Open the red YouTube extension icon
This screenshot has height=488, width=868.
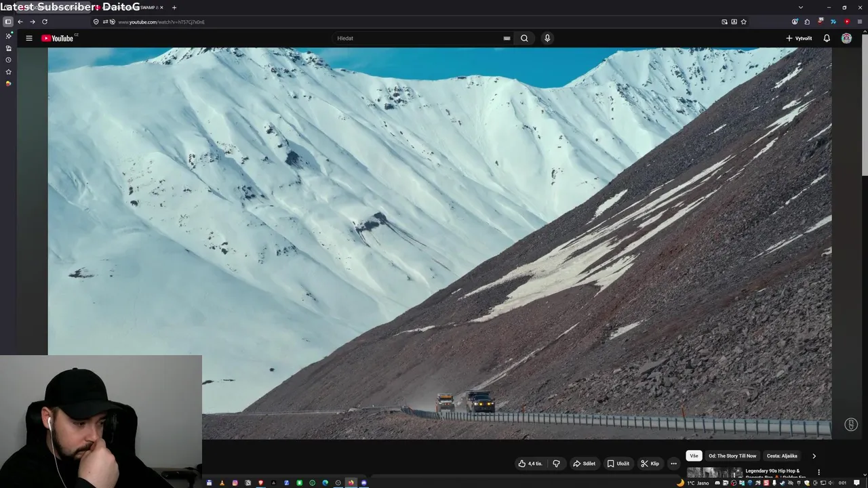click(x=847, y=22)
